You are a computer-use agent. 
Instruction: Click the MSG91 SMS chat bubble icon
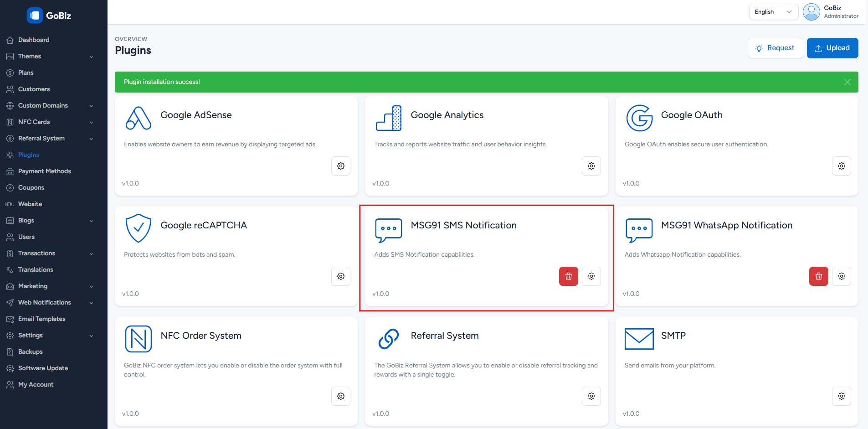point(389,229)
